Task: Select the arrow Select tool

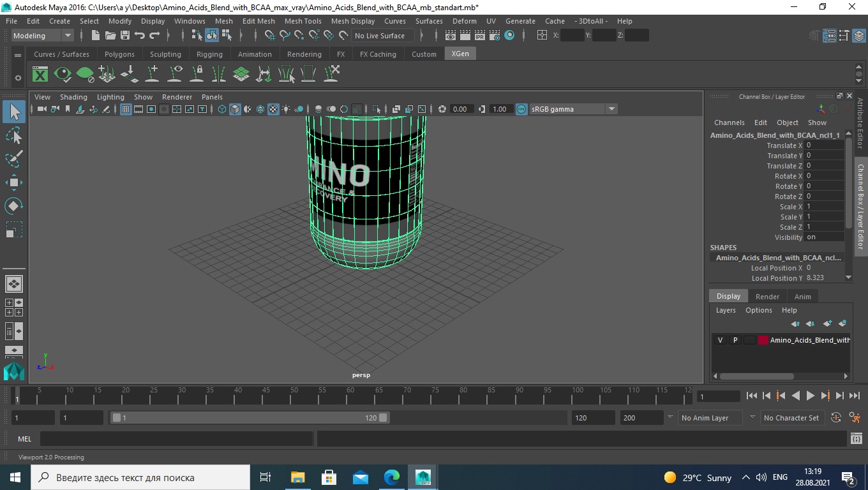Action: pyautogui.click(x=14, y=112)
